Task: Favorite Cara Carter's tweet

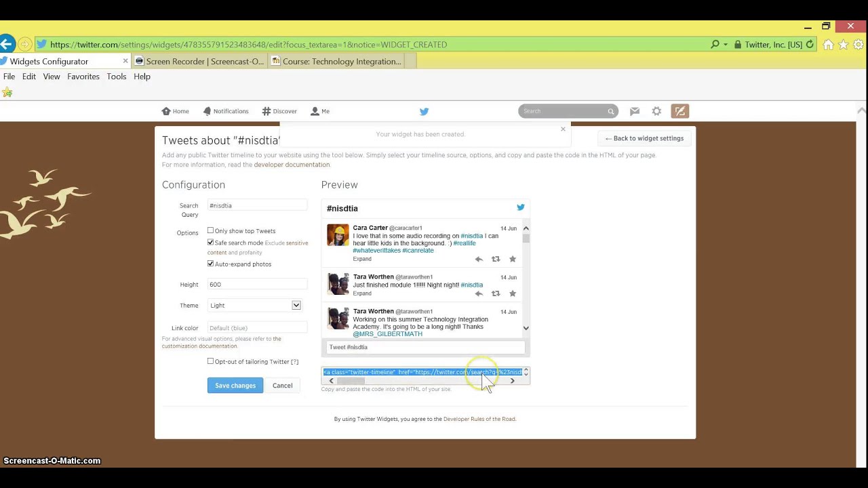Action: click(513, 259)
